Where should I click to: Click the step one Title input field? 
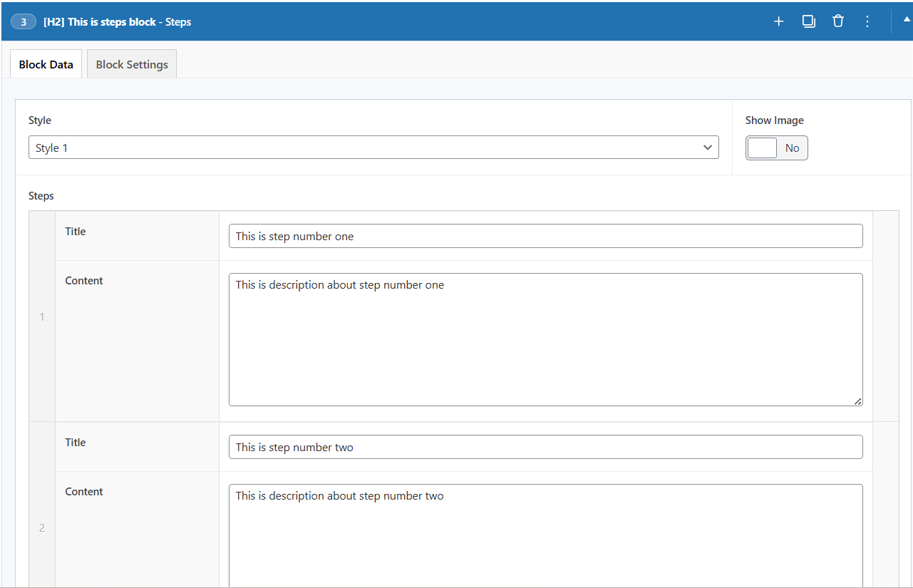545,236
